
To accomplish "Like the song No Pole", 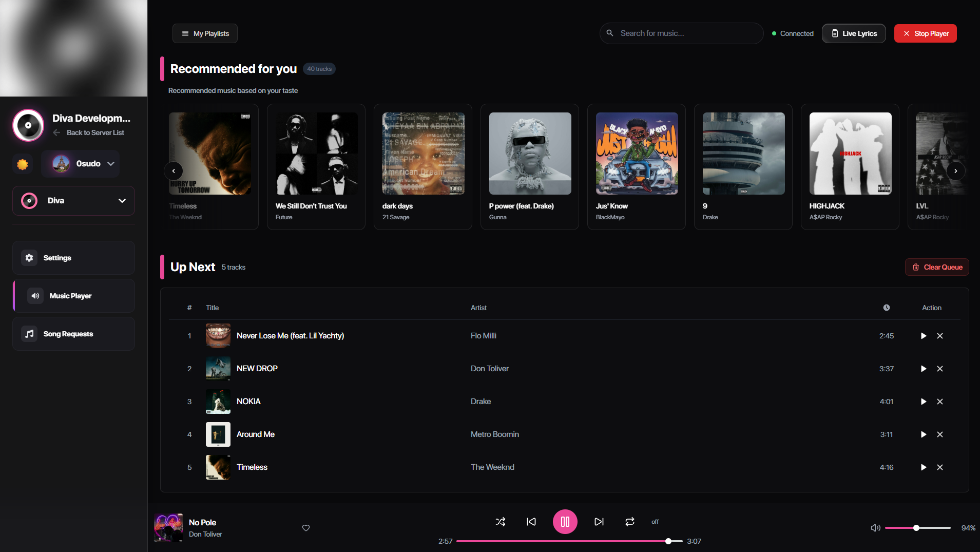I will tap(306, 528).
